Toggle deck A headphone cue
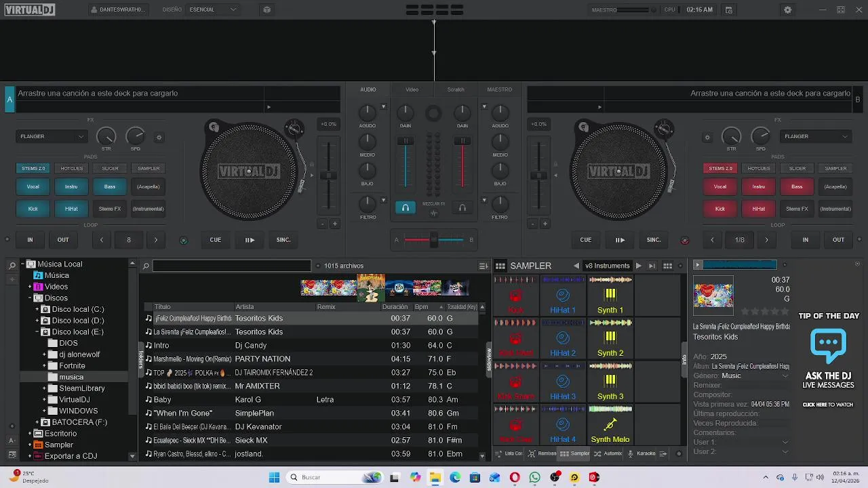Screen dimensions: 868x488 tap(406, 208)
